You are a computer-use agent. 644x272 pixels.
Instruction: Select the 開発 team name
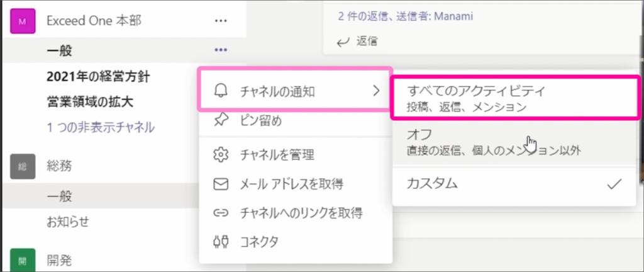click(60, 260)
